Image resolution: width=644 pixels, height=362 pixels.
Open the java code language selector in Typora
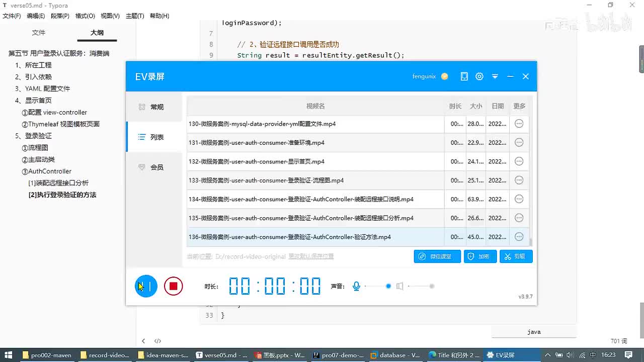[534, 332]
